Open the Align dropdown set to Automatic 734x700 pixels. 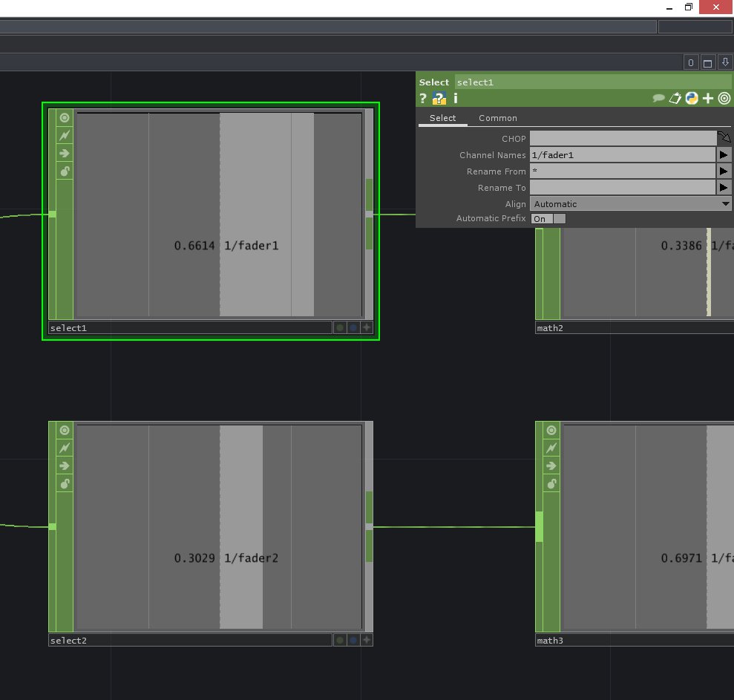[631, 204]
